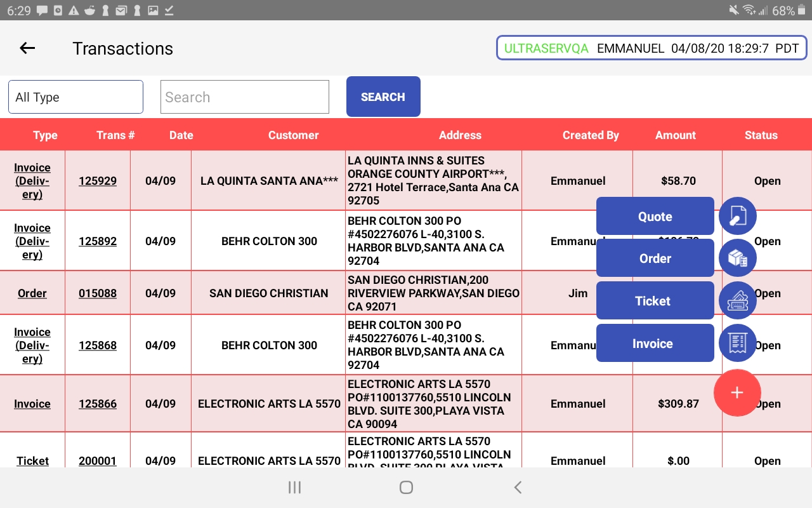Select the Quote menu option

click(655, 216)
